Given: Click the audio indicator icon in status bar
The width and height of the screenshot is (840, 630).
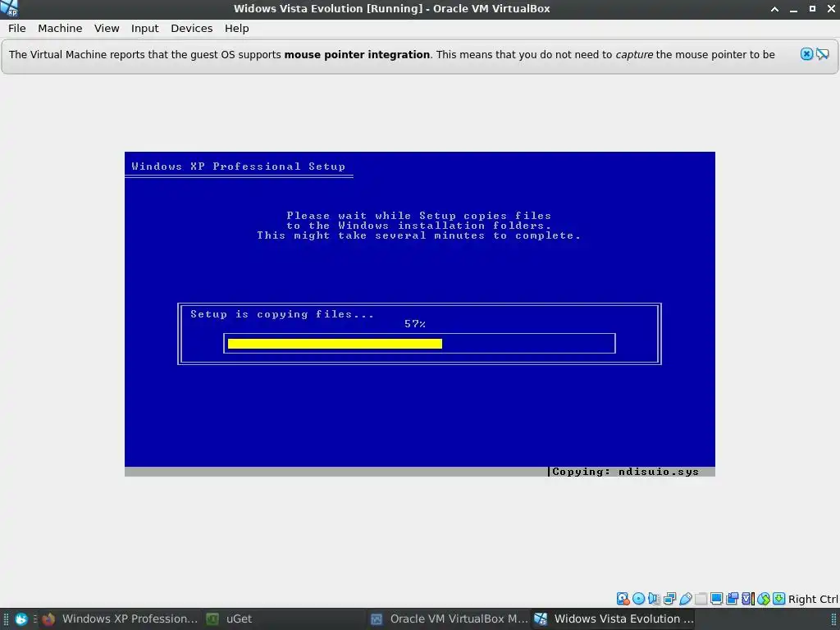Looking at the screenshot, I should click(x=654, y=598).
